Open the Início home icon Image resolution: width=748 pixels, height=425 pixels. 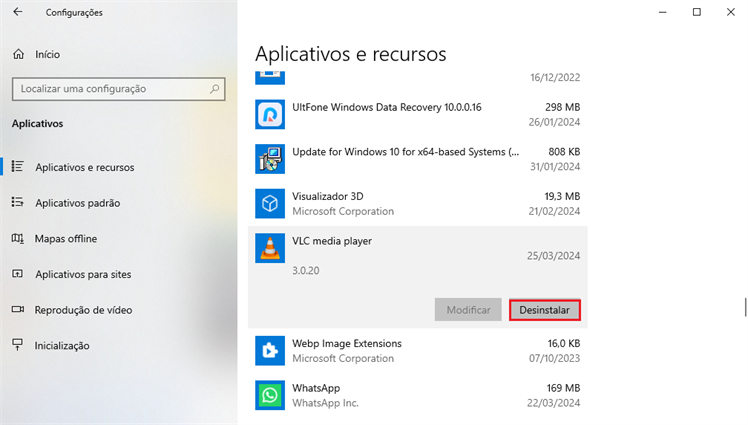pyautogui.click(x=19, y=54)
